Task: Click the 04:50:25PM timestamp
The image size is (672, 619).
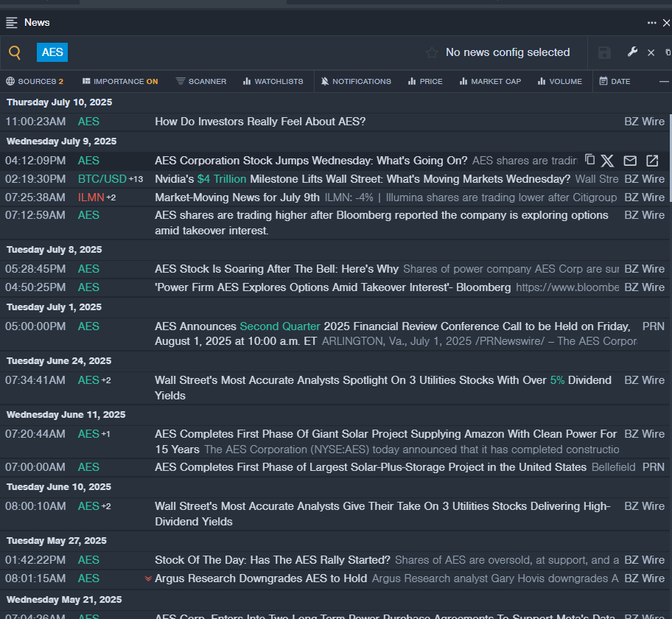Action: [35, 287]
